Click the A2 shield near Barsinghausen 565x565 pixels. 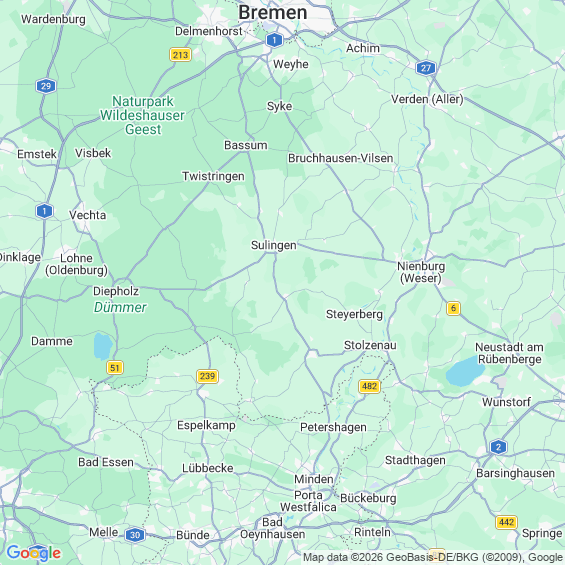[498, 447]
